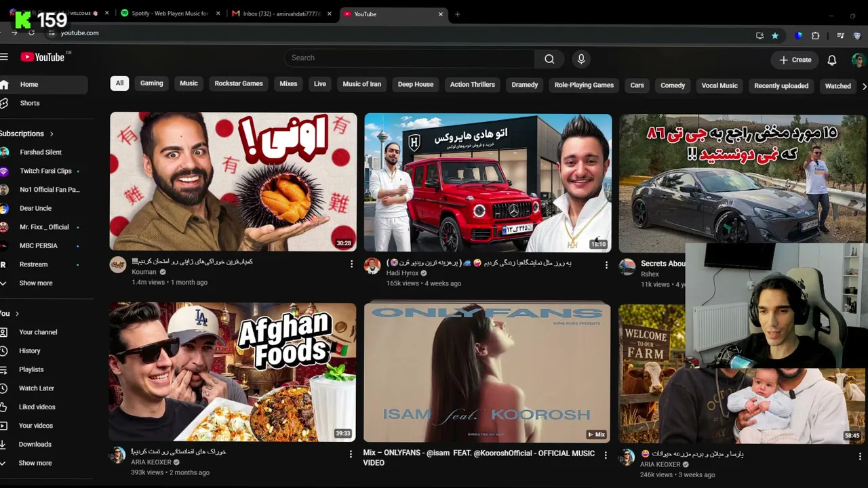Click the Dear Uncle channel avatar
Viewport: 868px width, 488px height.
pos(4,208)
